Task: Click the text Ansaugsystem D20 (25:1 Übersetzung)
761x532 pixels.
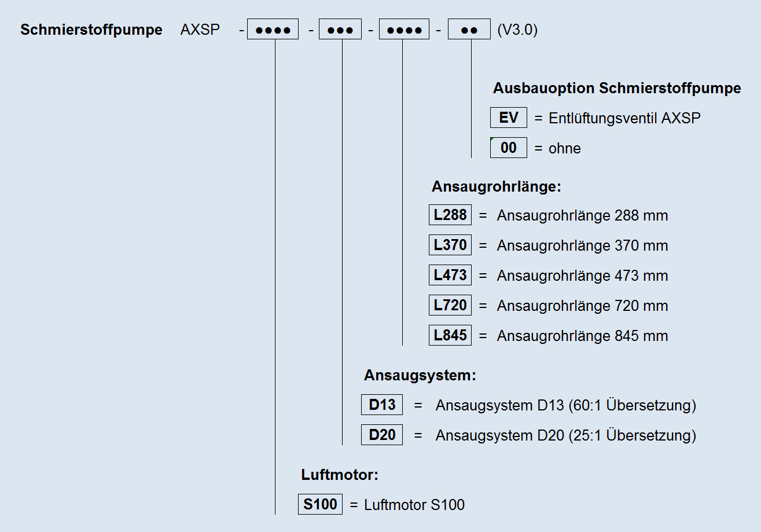Action: coord(566,435)
